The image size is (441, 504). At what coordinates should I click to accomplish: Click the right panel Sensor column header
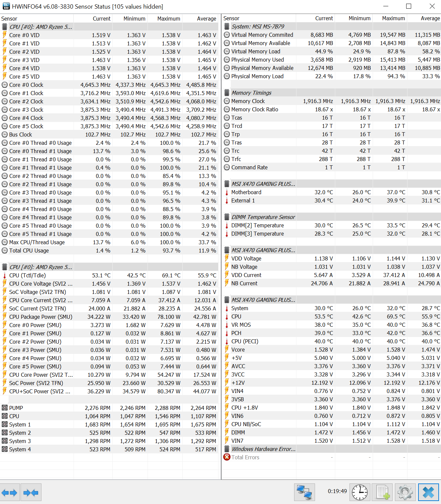(259, 18)
